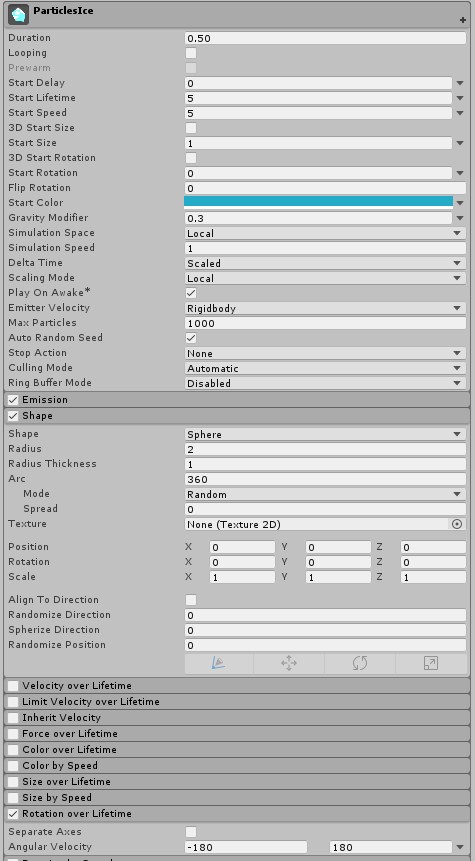Open the Angular Velocity mode dropdown arrow
Screen dimensions: 475x861
coord(460,847)
